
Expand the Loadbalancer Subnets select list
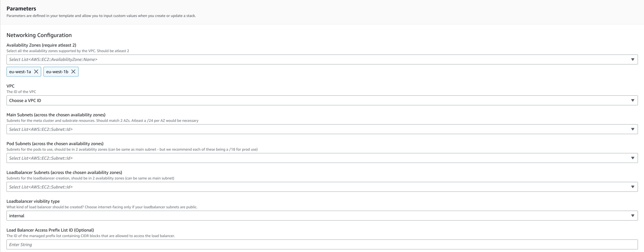(300, 187)
